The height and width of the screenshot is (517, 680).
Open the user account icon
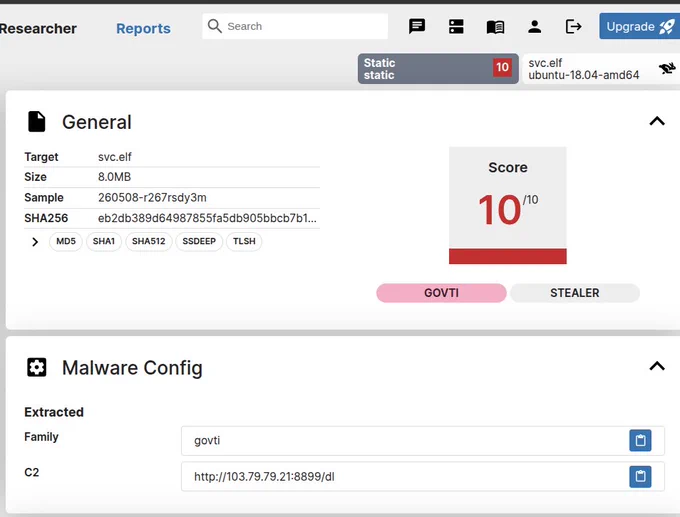534,26
